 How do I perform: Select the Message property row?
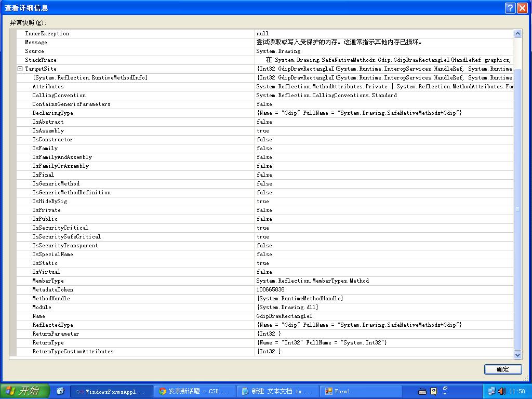264,43
